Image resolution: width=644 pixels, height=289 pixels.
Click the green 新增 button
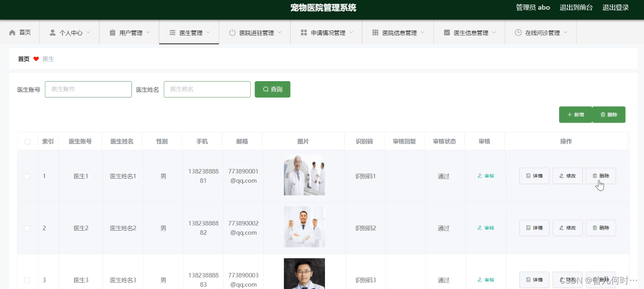click(576, 115)
